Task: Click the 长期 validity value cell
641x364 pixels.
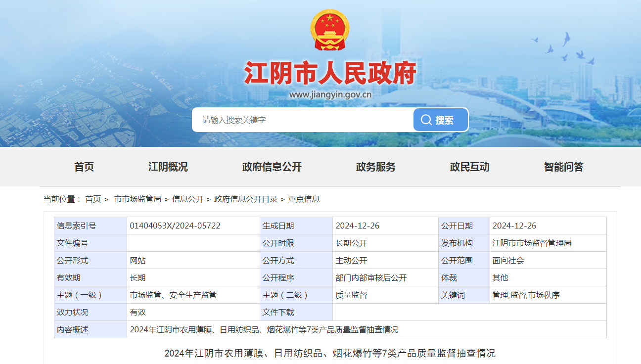Action: click(193, 277)
